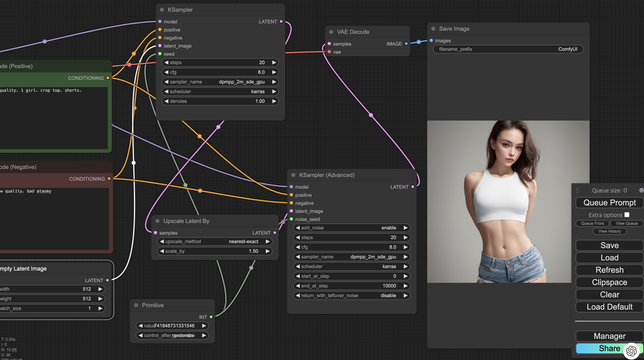Click the queue panel drag handle
The height and width of the screenshot is (360, 644).
coord(577,190)
